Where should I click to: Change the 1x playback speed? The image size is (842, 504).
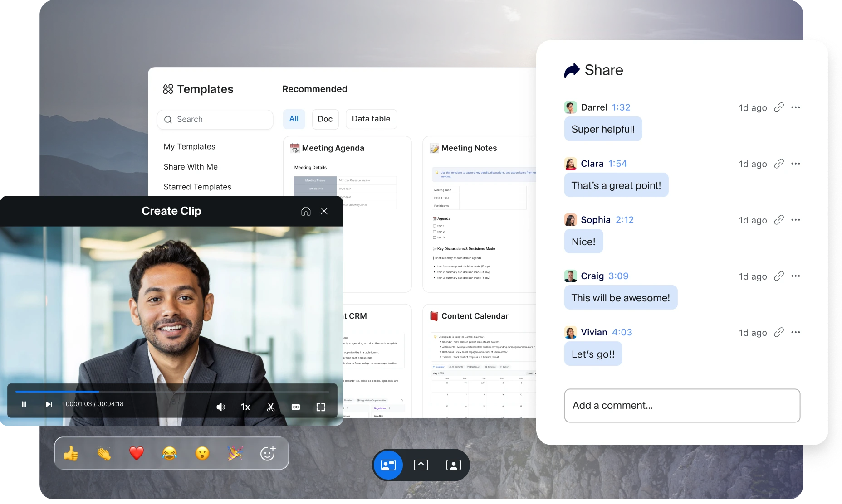[x=245, y=407]
